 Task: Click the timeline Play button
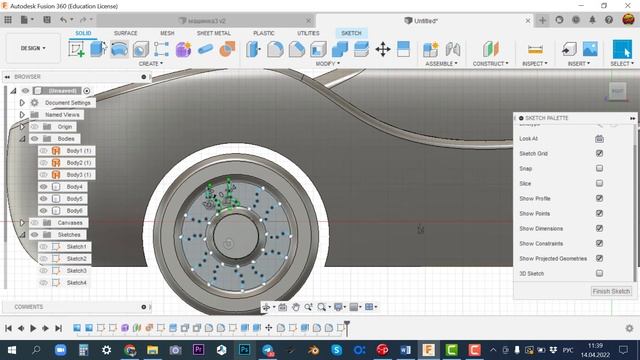[33, 328]
